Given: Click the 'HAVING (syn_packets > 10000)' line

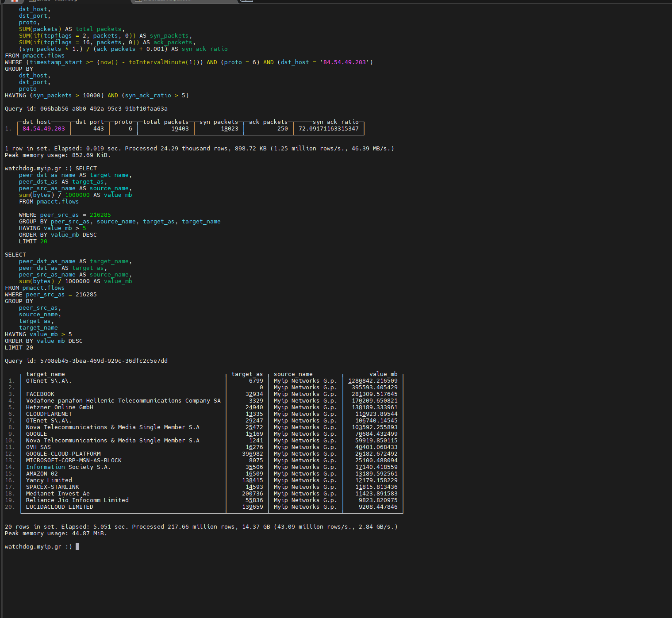Looking at the screenshot, I should tap(97, 96).
